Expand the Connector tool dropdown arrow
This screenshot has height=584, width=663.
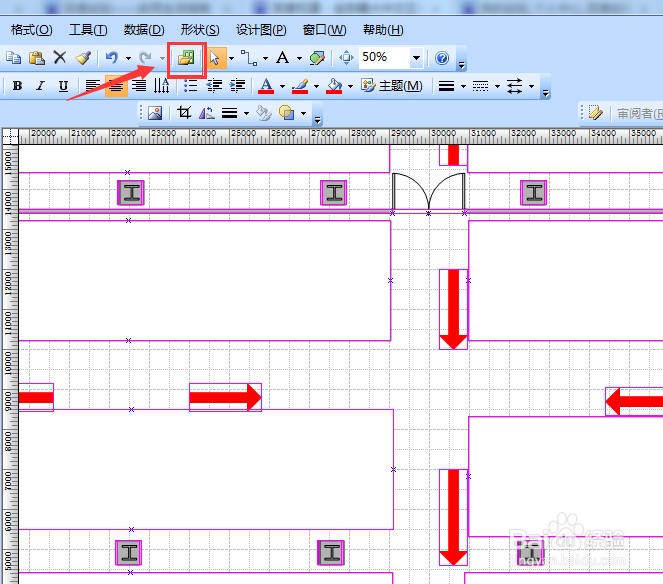[x=265, y=58]
